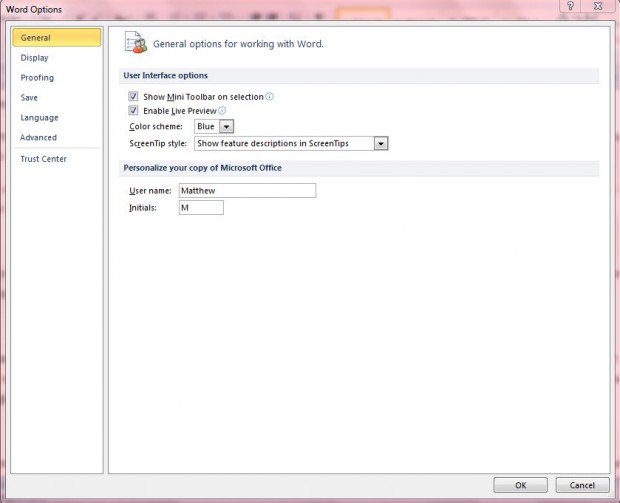Image resolution: width=620 pixels, height=503 pixels.
Task: Open the Display options category
Action: pyautogui.click(x=34, y=58)
